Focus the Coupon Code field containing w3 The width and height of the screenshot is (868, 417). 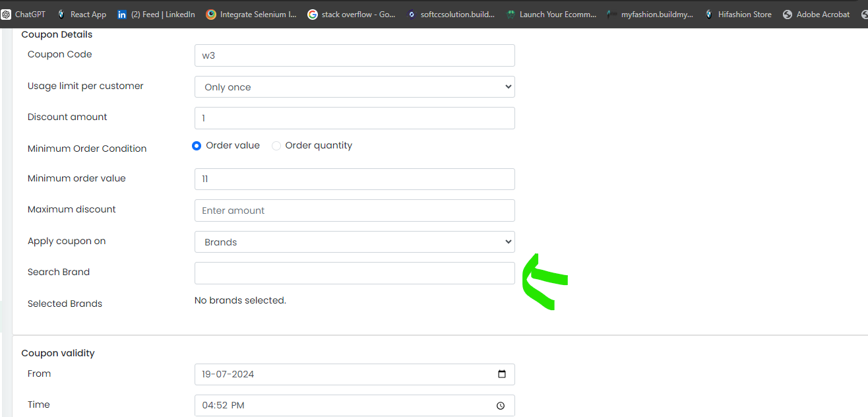click(x=355, y=55)
